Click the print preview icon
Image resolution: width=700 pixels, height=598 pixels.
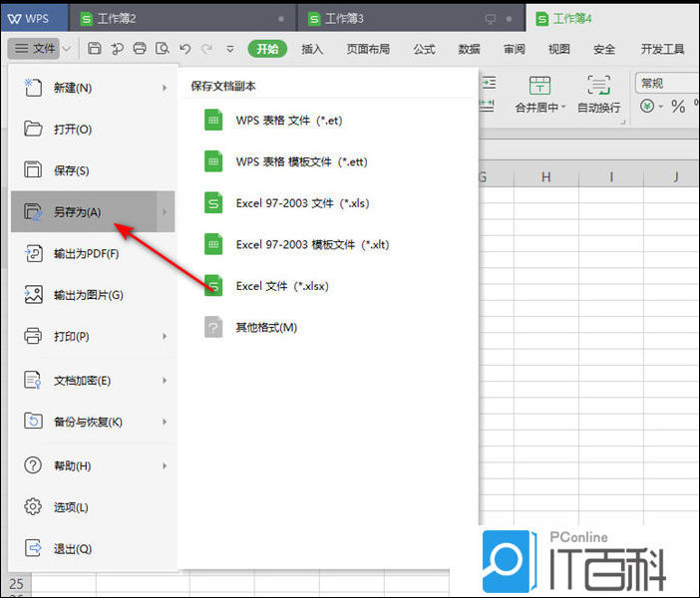point(163,48)
